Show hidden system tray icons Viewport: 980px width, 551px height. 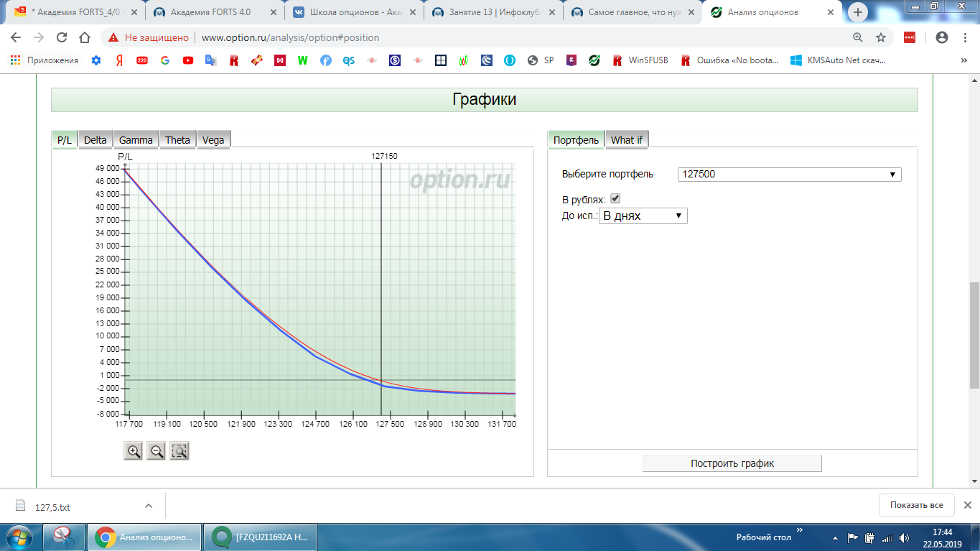tap(834, 537)
